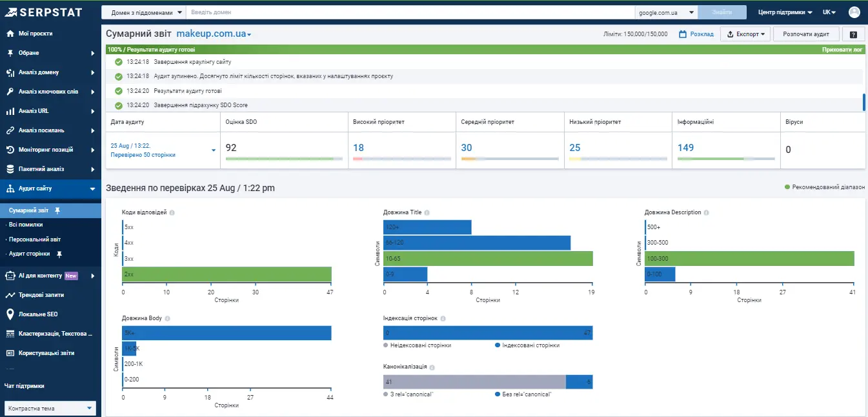Click pin icon beside Аудит сторінки
868x417 pixels.
[x=59, y=254]
